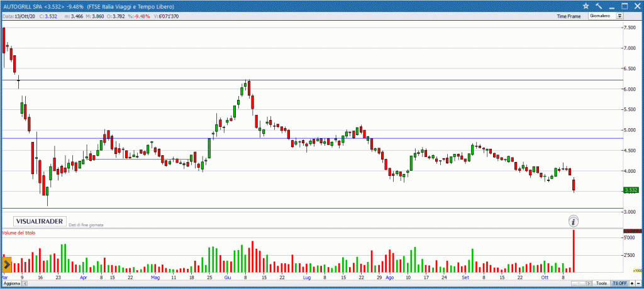The image size is (644, 289).
Task: Click the 'Mag' month label on time axis
Action: pos(155,278)
